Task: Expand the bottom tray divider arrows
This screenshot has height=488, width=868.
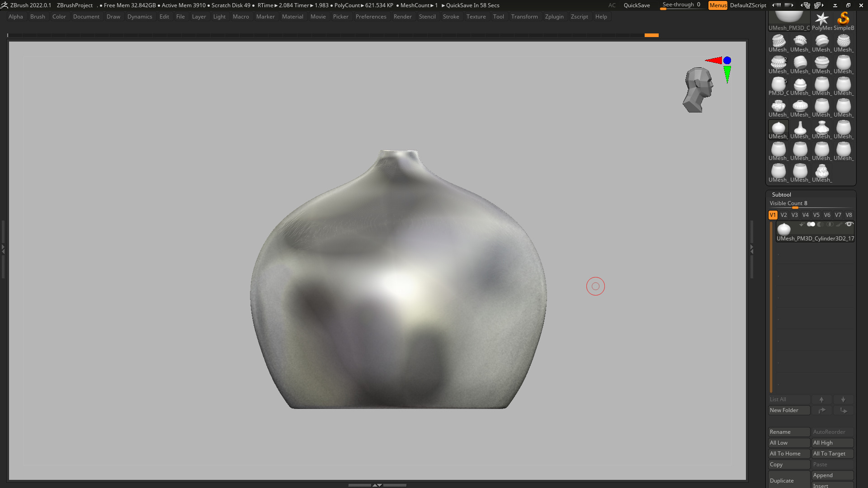Action: click(x=377, y=485)
